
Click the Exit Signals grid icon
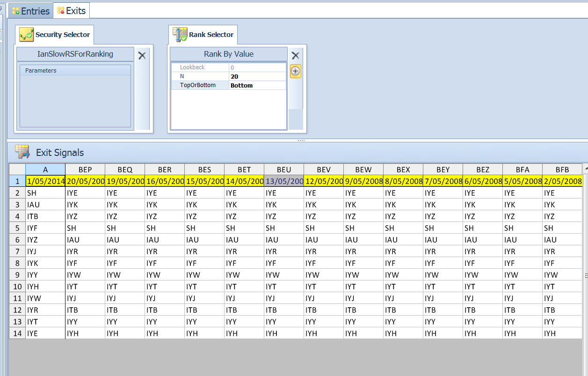22,152
